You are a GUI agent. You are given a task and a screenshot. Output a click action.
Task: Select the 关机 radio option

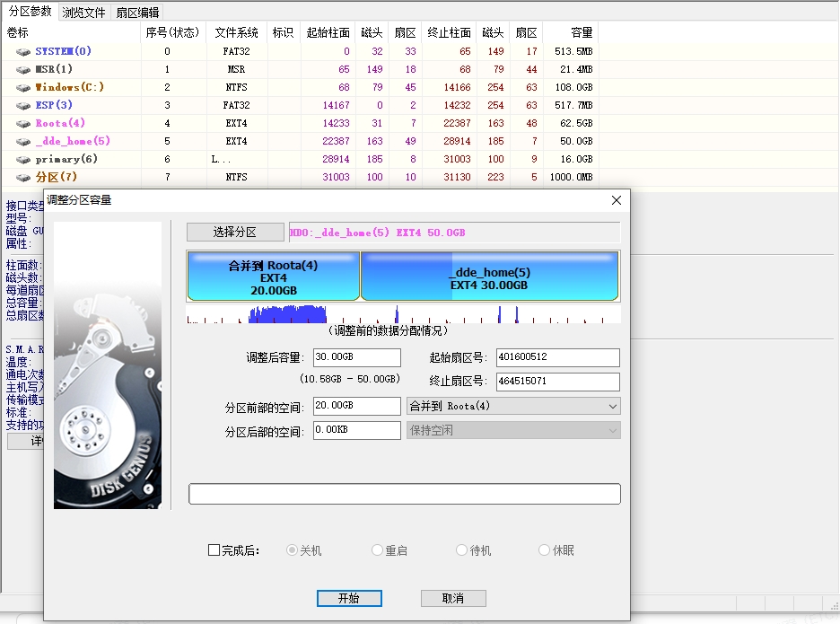(292, 550)
